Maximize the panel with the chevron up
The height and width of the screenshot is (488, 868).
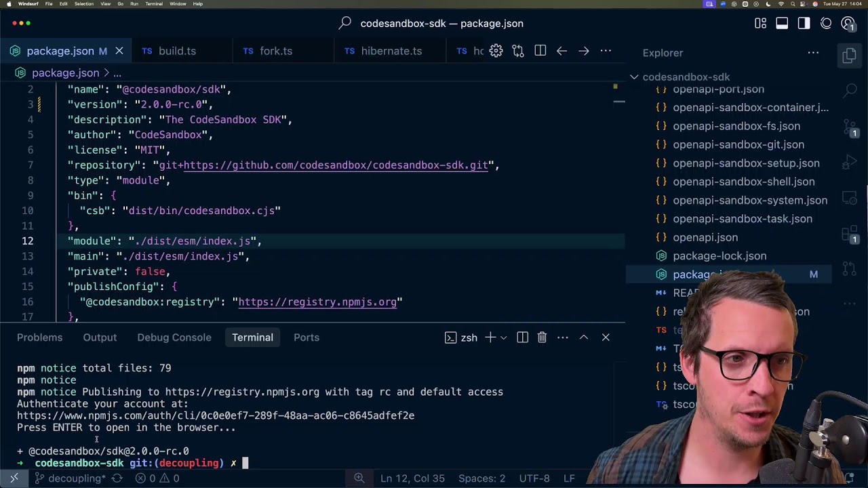click(x=584, y=338)
